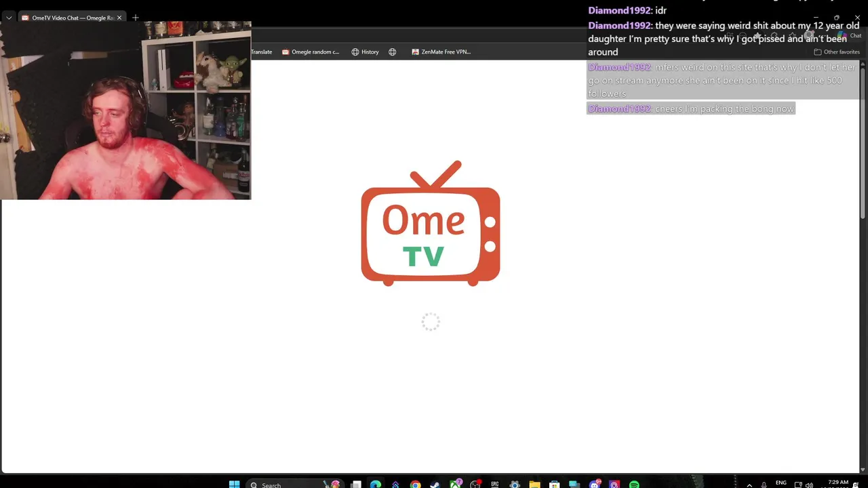The height and width of the screenshot is (488, 868).
Task: Open File Explorer from taskbar
Action: 534,484
